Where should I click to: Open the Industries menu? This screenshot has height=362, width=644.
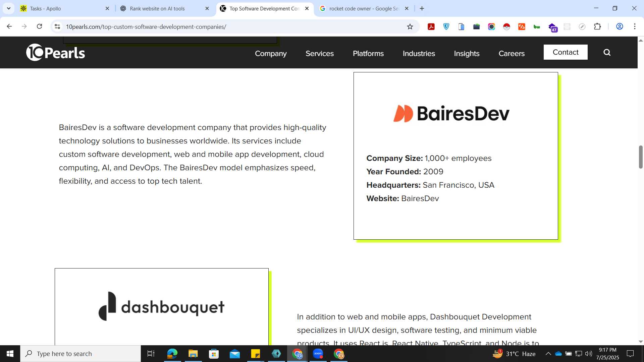tap(419, 53)
